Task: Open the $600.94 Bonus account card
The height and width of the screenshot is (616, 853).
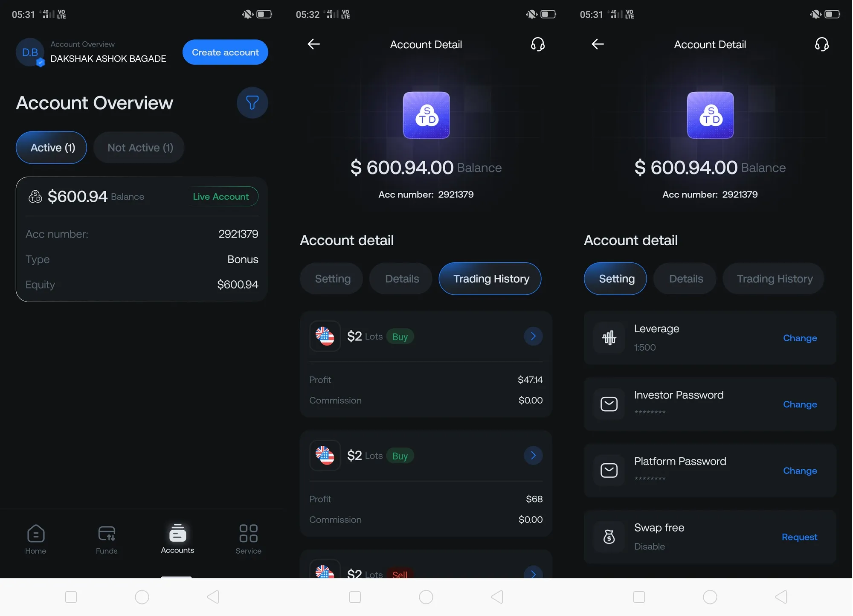Action: [x=142, y=239]
